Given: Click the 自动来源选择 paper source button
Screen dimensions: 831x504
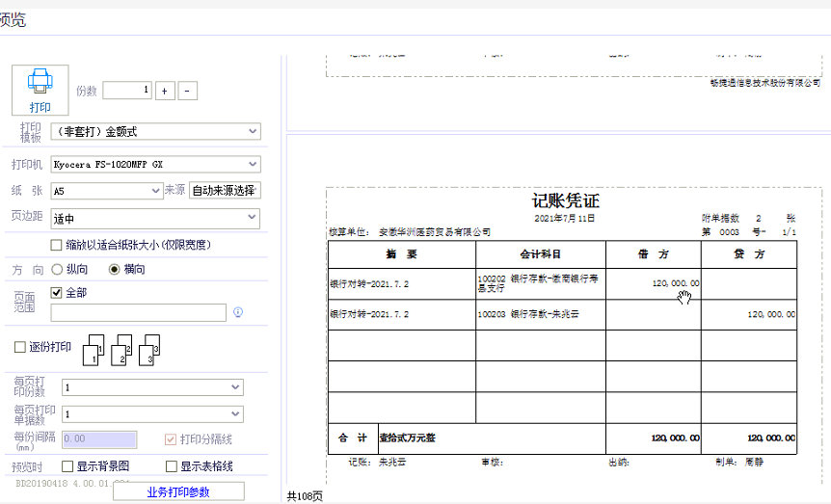Looking at the screenshot, I should [x=225, y=190].
